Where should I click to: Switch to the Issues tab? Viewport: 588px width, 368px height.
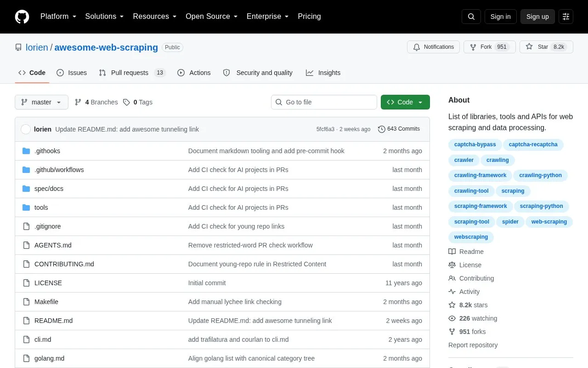[72, 73]
